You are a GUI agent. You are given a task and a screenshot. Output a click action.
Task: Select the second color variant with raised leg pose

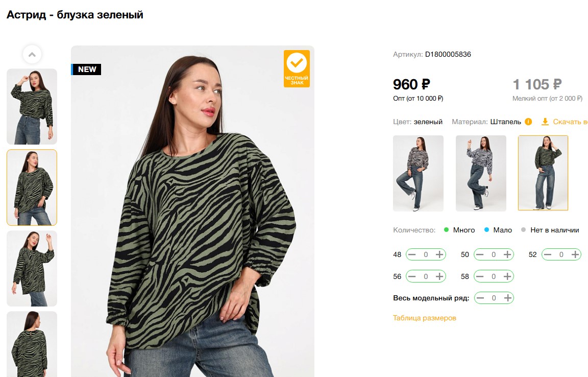pyautogui.click(x=481, y=173)
